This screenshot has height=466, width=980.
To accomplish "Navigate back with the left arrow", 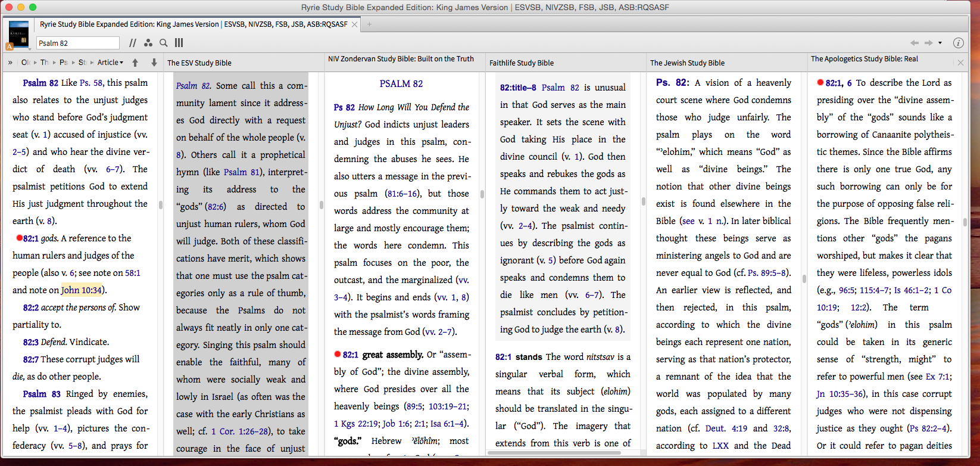I will 915,43.
